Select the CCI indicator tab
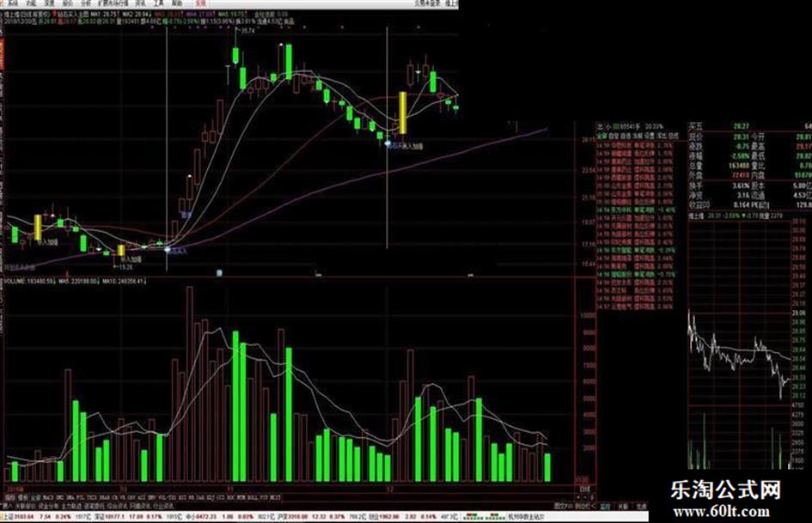 pyautogui.click(x=220, y=497)
